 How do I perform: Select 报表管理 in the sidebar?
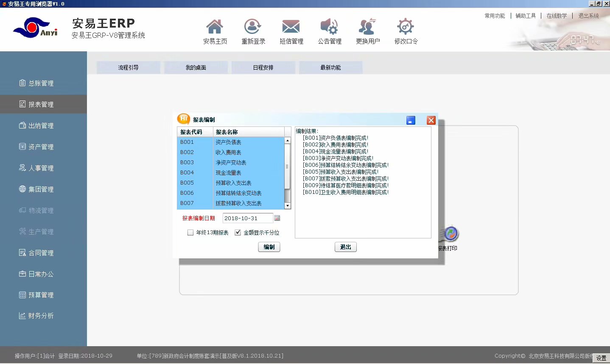tap(43, 104)
